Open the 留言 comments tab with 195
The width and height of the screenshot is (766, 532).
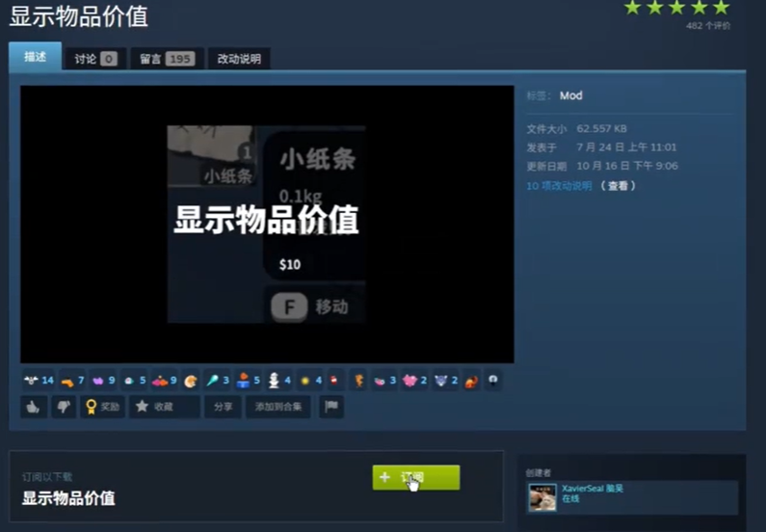167,59
